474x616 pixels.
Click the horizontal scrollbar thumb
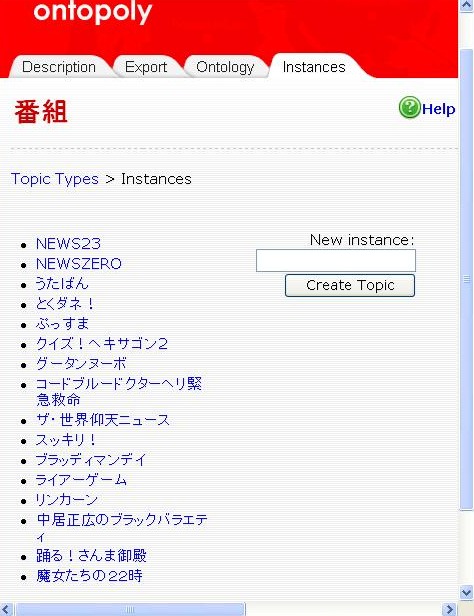tap(130, 609)
